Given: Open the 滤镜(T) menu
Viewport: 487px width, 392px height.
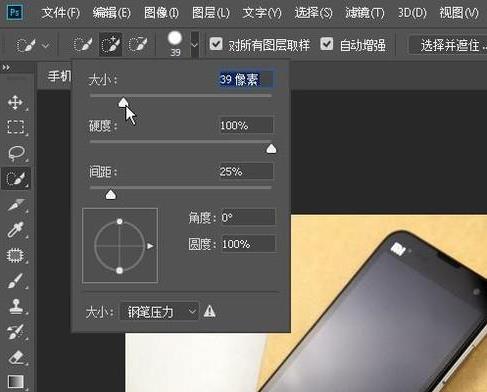Looking at the screenshot, I should 365,13.
